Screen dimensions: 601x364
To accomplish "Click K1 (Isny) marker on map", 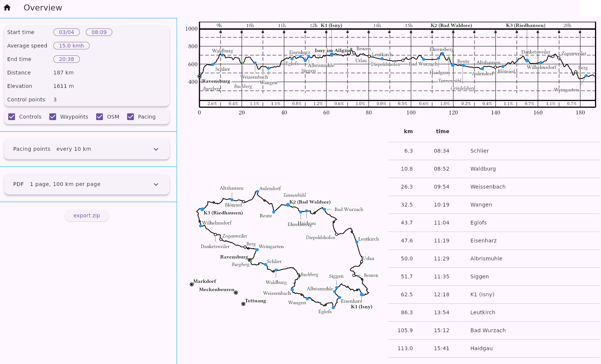I will 361,294.
